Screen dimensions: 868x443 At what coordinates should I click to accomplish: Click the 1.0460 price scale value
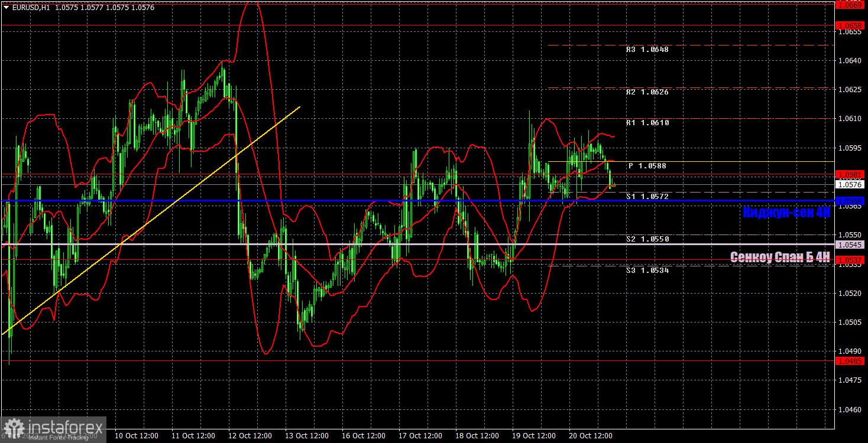850,409
